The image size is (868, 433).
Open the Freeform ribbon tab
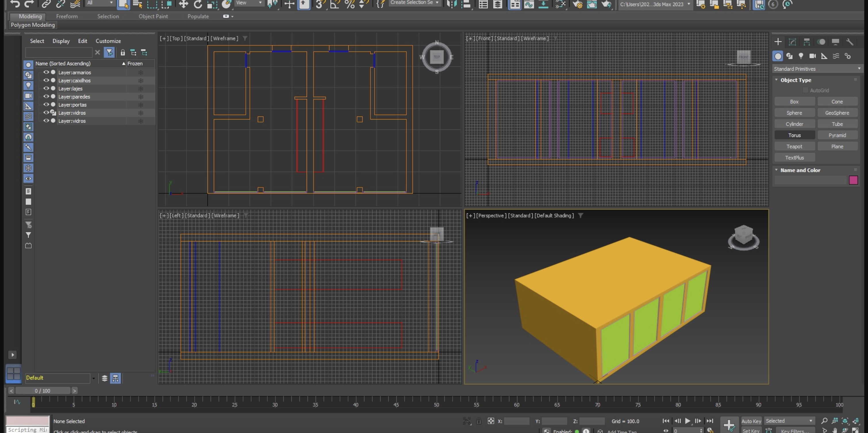pos(67,16)
